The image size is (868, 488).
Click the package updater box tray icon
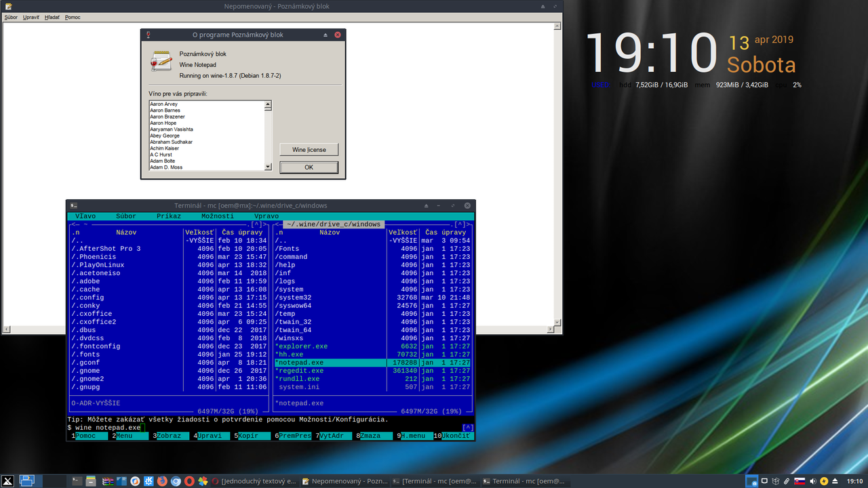[776, 481]
